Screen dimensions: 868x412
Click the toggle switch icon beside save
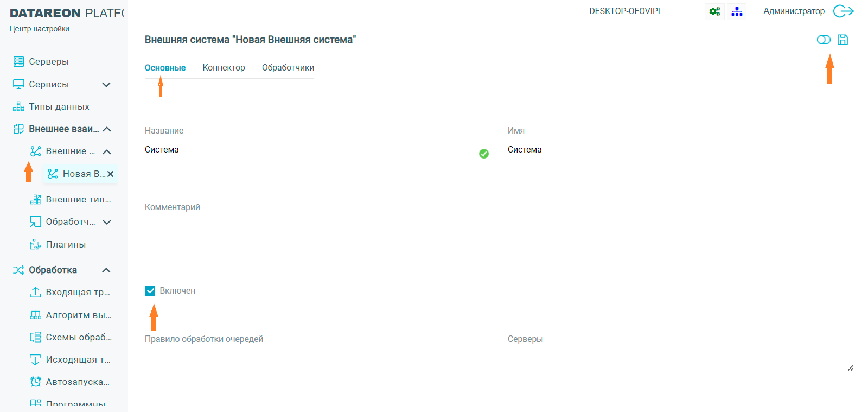tap(824, 40)
